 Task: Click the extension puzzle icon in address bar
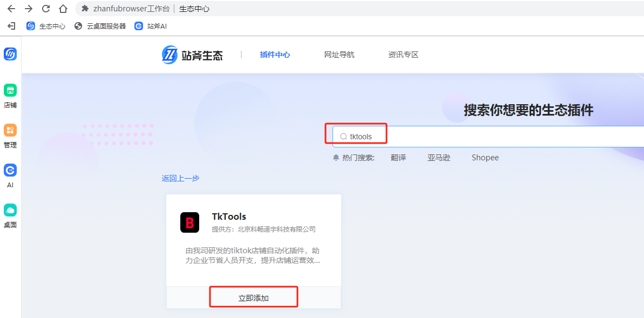pyautogui.click(x=85, y=9)
